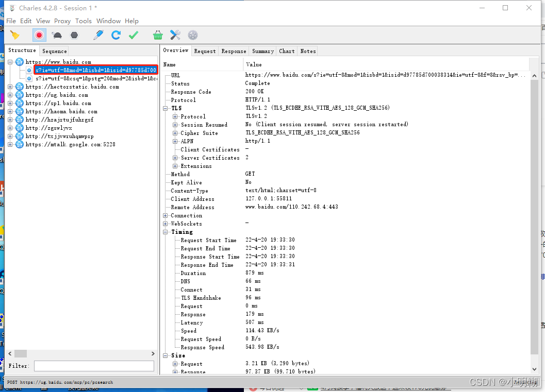The image size is (545, 392).
Task: Click the green basket toolbar icon
Action: pos(158,35)
